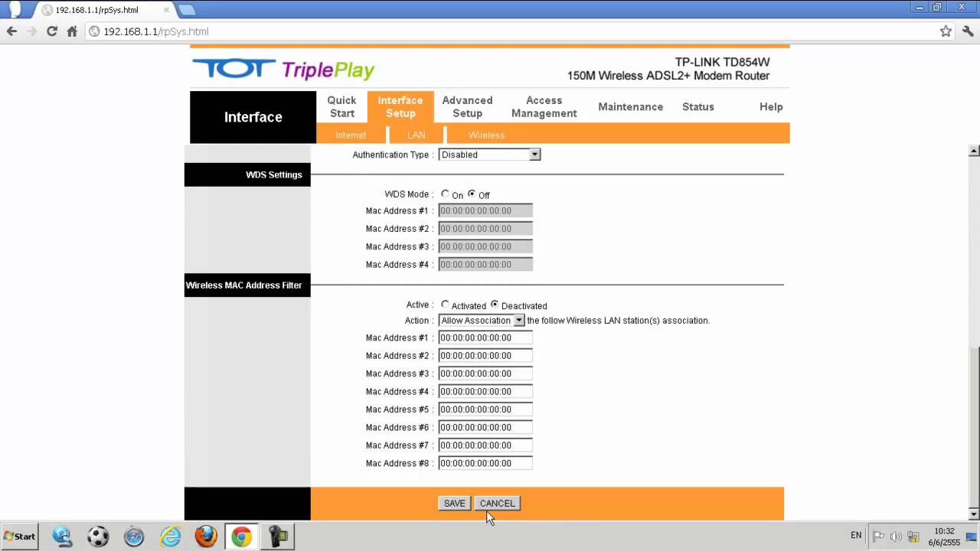
Task: Go to the LAN sub-tab
Action: coord(416,135)
